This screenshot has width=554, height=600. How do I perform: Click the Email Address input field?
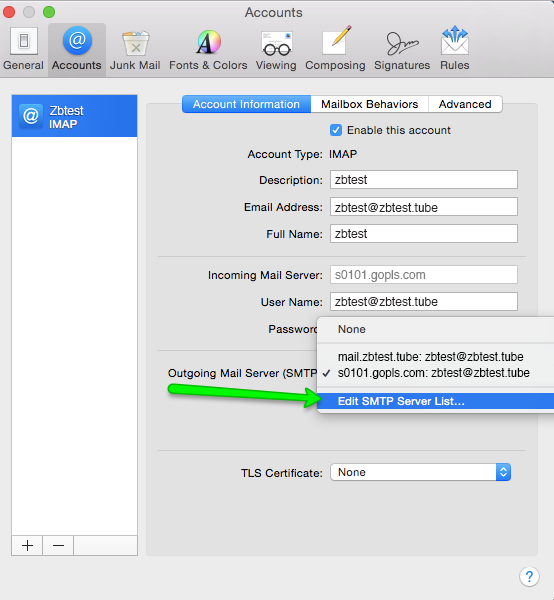tap(424, 207)
